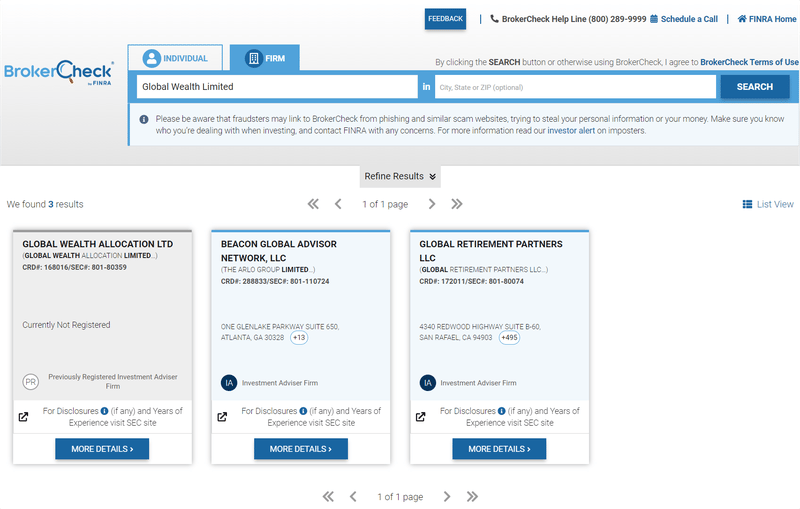Image resolution: width=800 pixels, height=509 pixels.
Task: Click the firm name search field
Action: click(x=277, y=87)
